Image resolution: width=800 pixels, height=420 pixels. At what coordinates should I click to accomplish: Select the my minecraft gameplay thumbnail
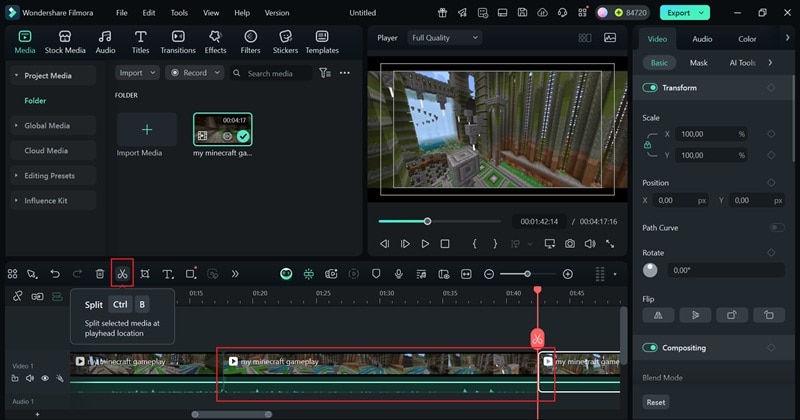click(222, 130)
